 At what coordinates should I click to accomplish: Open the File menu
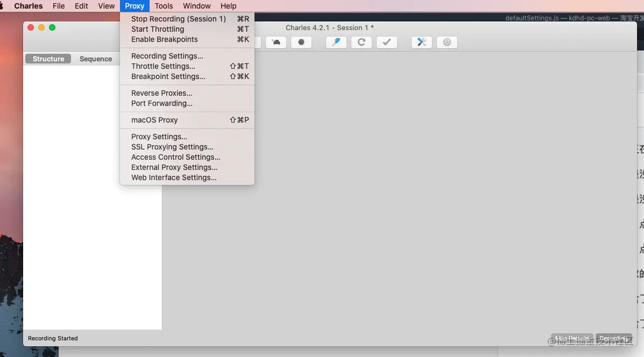(x=59, y=6)
